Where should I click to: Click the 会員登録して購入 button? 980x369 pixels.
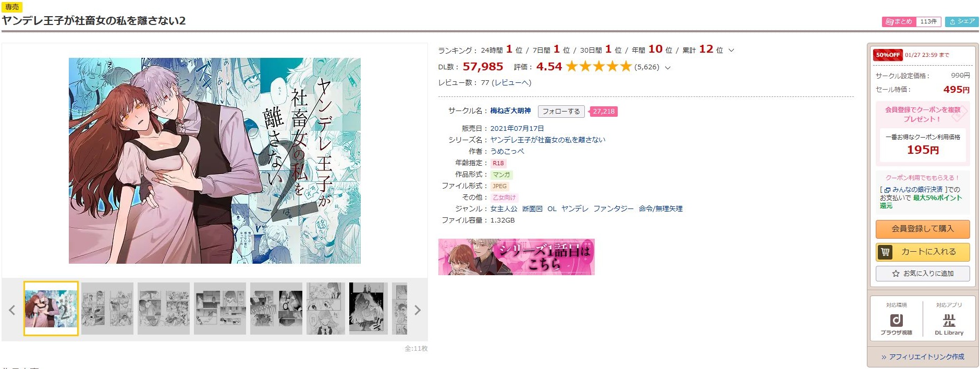point(923,229)
